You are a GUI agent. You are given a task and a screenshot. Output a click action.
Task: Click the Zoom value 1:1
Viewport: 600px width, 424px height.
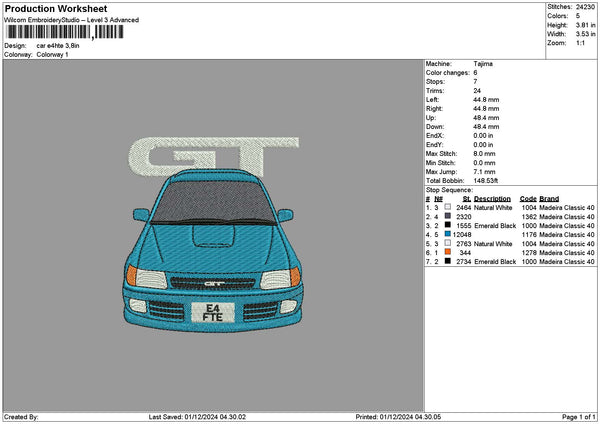(580, 43)
